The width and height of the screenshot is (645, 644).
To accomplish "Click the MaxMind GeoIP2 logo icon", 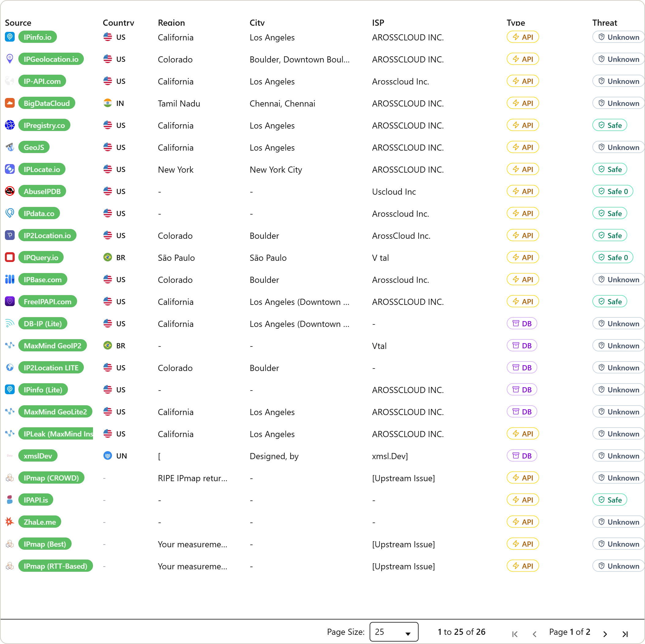I will 10,346.
